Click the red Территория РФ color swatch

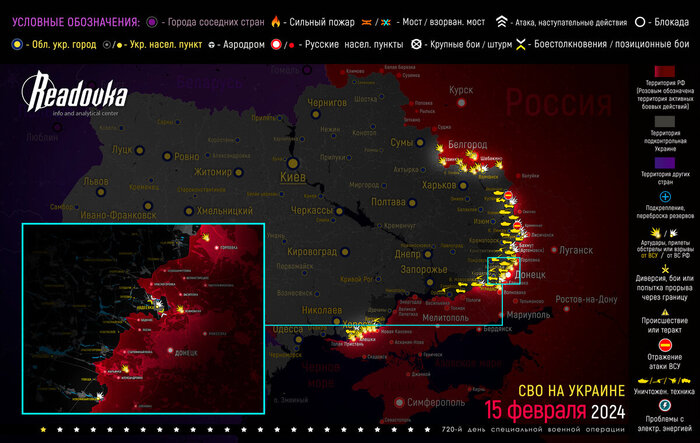pyautogui.click(x=665, y=71)
